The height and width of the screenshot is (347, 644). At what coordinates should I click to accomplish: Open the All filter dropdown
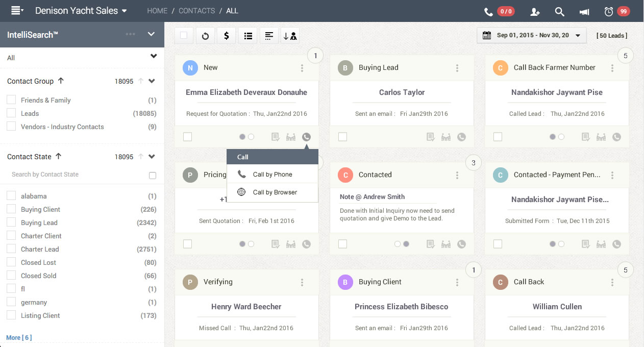pyautogui.click(x=154, y=57)
